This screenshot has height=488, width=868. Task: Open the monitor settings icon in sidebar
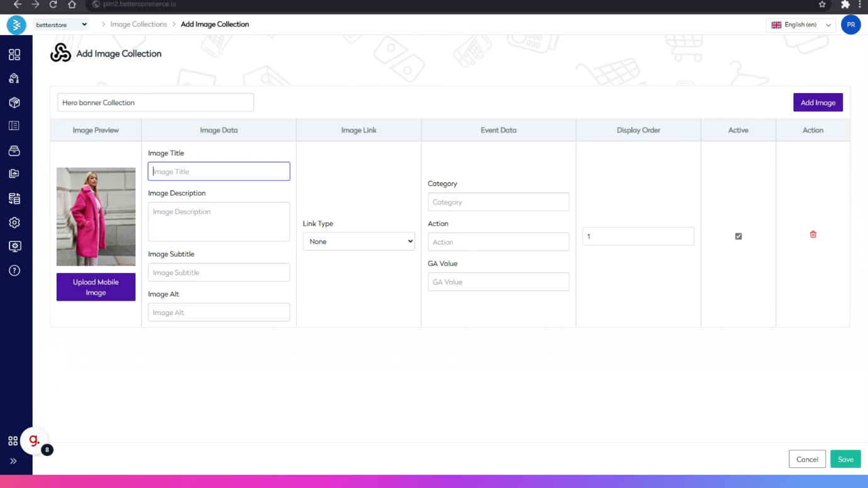(x=14, y=247)
